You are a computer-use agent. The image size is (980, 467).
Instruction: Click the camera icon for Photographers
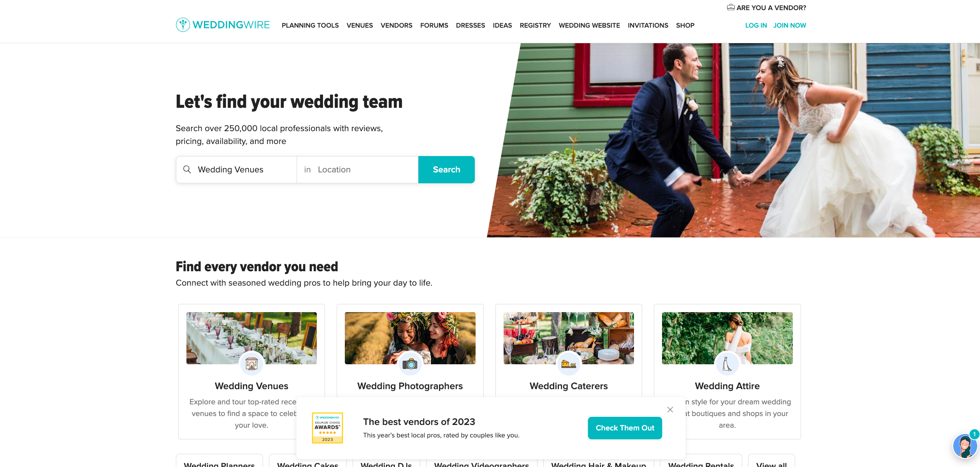(x=410, y=364)
